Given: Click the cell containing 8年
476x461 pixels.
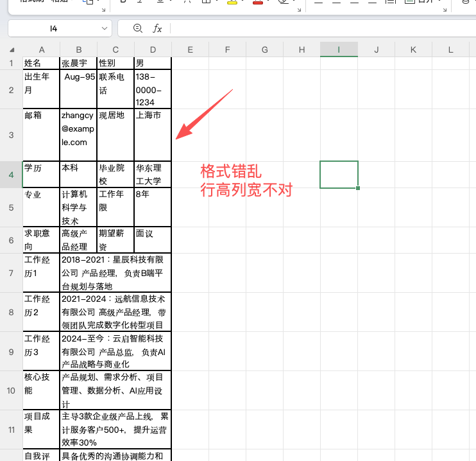Looking at the screenshot, I should [x=153, y=207].
